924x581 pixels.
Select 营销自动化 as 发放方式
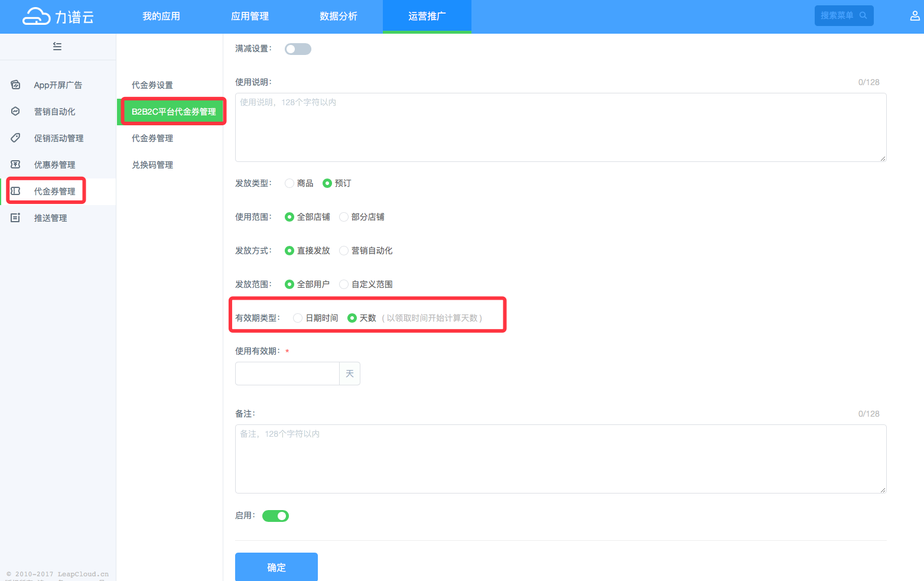(x=344, y=251)
